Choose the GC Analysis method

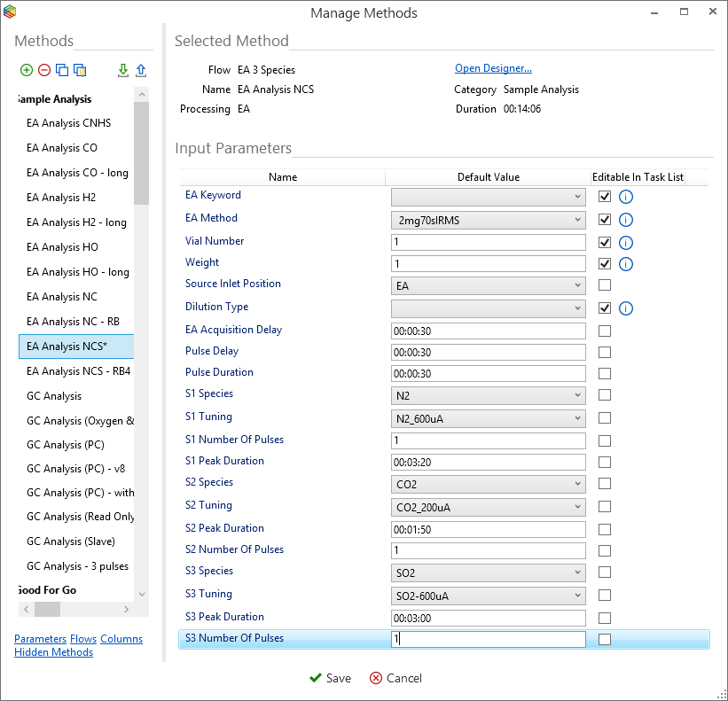click(x=54, y=396)
